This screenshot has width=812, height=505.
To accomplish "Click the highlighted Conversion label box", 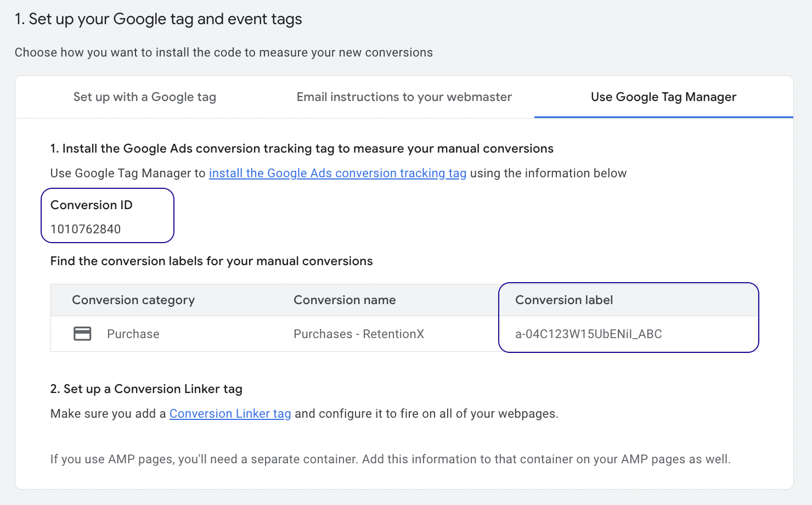I will coord(628,317).
